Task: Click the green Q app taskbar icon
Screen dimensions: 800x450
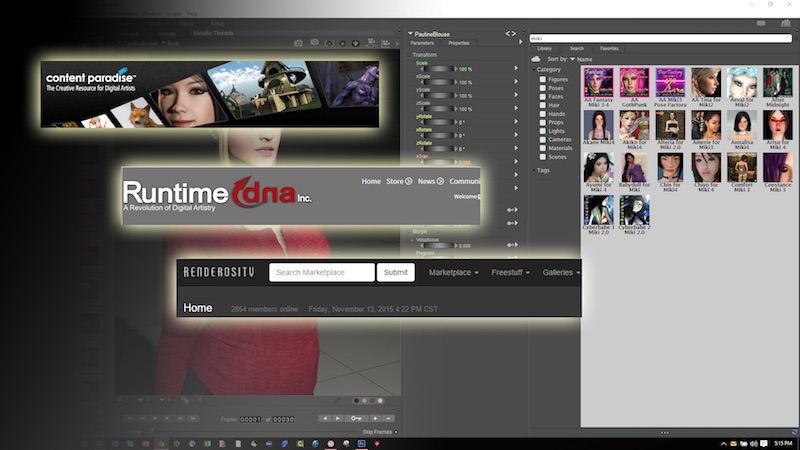Action: click(x=300, y=444)
